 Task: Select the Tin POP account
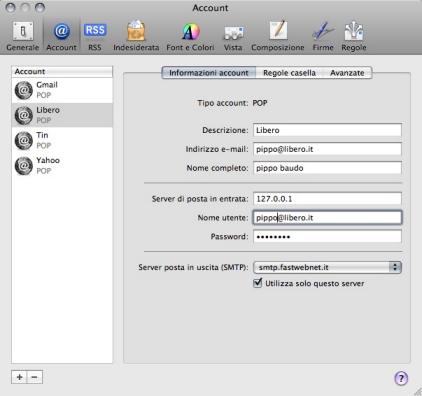(62, 140)
